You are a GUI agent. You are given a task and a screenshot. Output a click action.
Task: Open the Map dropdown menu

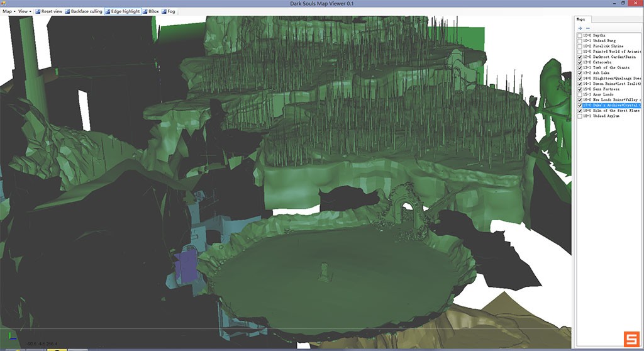[x=9, y=11]
